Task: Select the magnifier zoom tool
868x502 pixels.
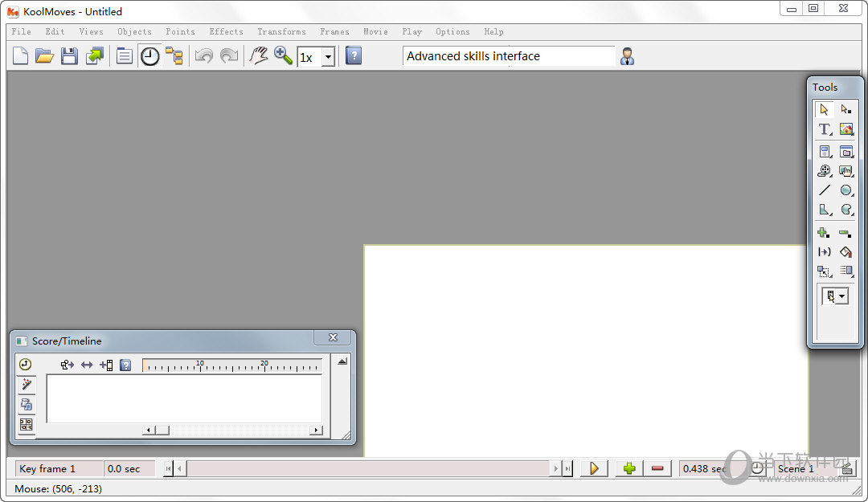Action: point(283,55)
